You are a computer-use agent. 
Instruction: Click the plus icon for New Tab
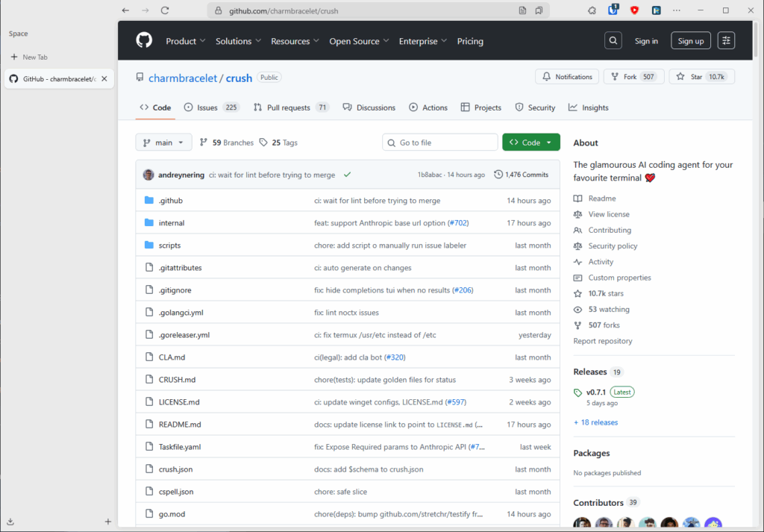(14, 57)
